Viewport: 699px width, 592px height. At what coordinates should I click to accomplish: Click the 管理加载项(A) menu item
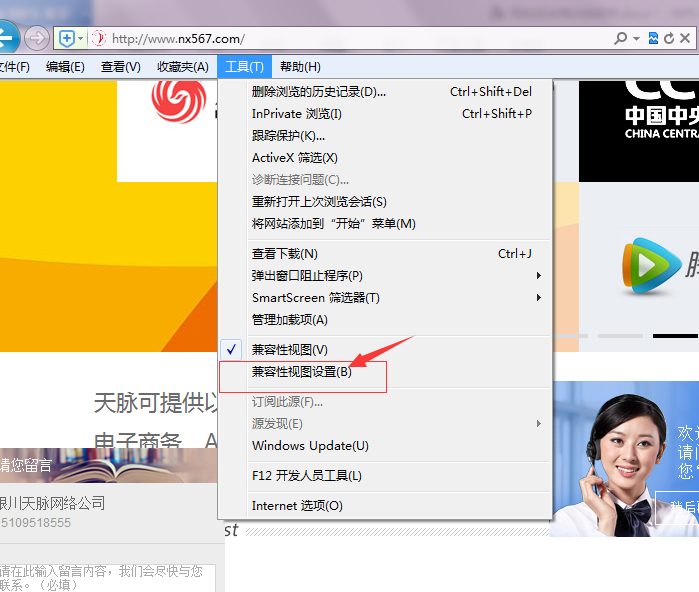(x=290, y=320)
